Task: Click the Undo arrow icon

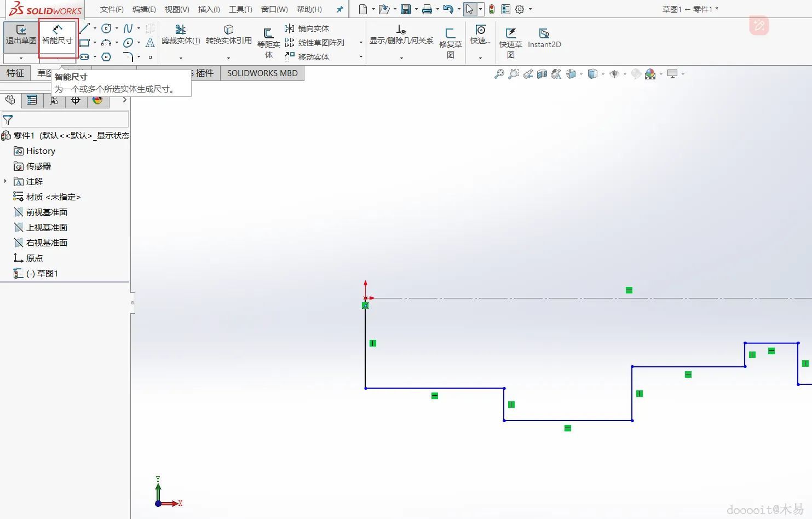Action: coord(448,9)
